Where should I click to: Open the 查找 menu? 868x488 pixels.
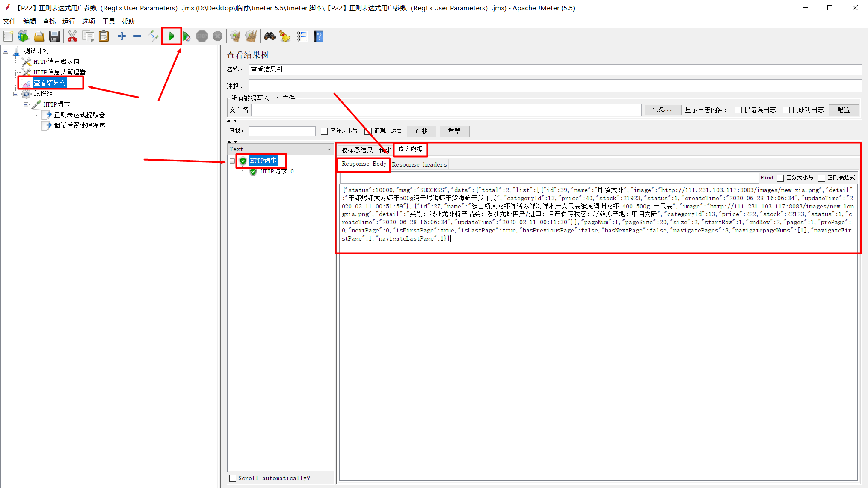coord(49,21)
